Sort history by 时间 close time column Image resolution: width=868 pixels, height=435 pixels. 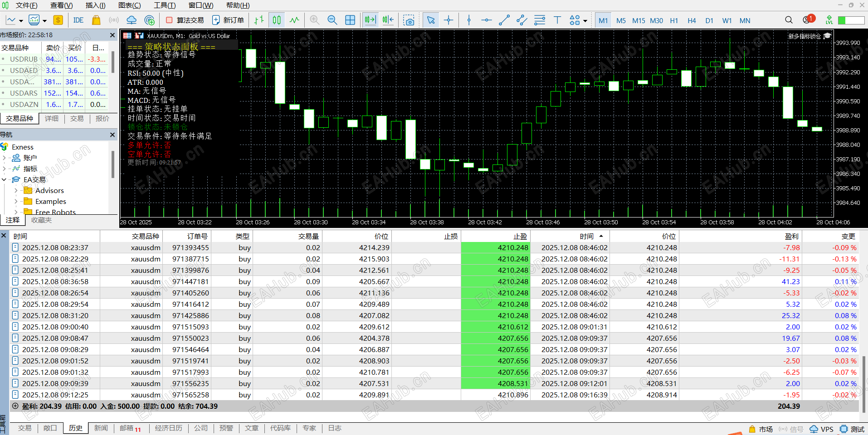(x=570, y=236)
